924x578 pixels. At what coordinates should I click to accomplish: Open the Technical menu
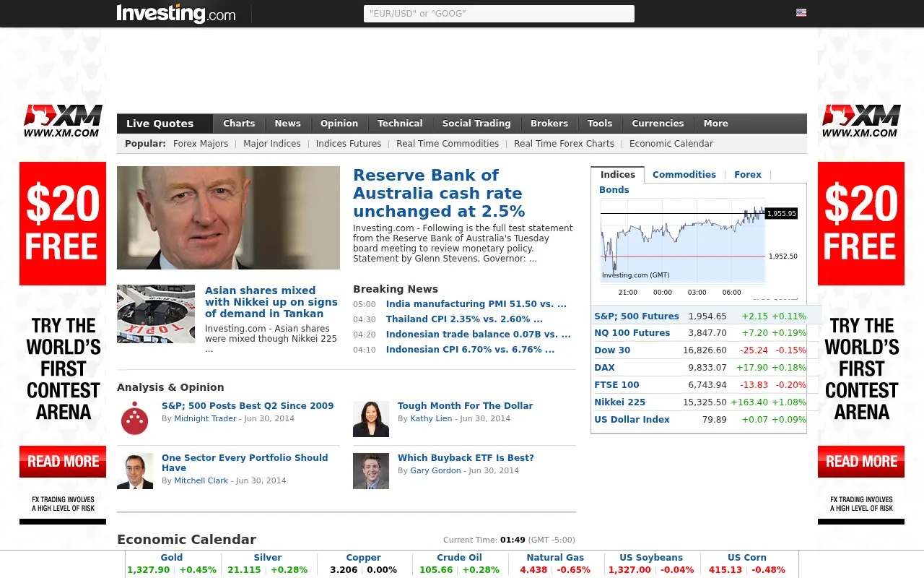tap(400, 124)
